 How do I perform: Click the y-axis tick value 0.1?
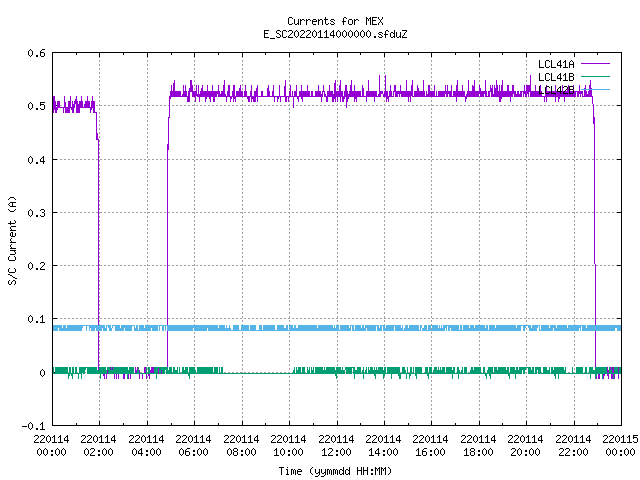[36, 319]
